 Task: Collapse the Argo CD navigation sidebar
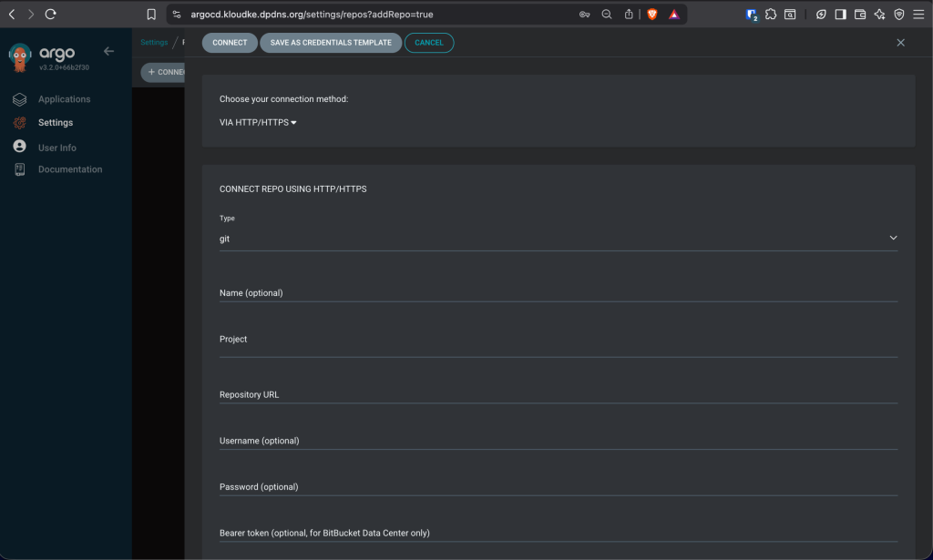pos(109,51)
